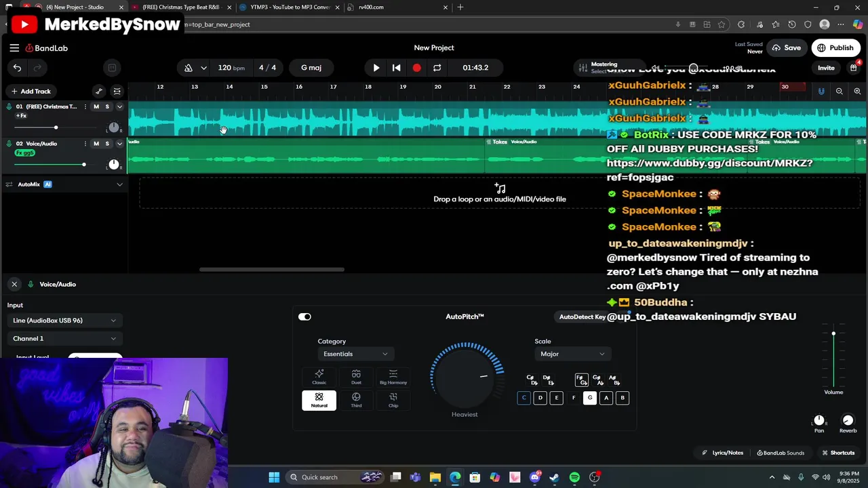Switch to the Christmas Type Beat browser tab
Image resolution: width=868 pixels, height=488 pixels.
pyautogui.click(x=181, y=7)
